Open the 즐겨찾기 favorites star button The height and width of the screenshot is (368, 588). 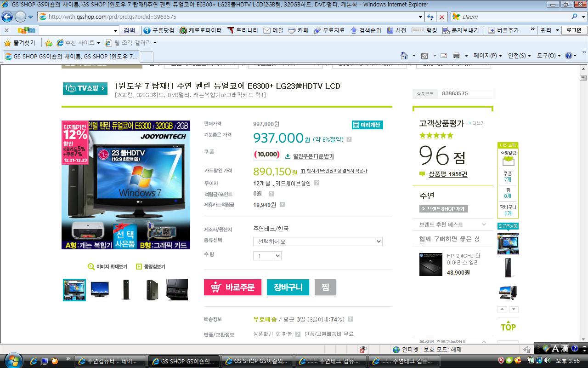[19, 43]
